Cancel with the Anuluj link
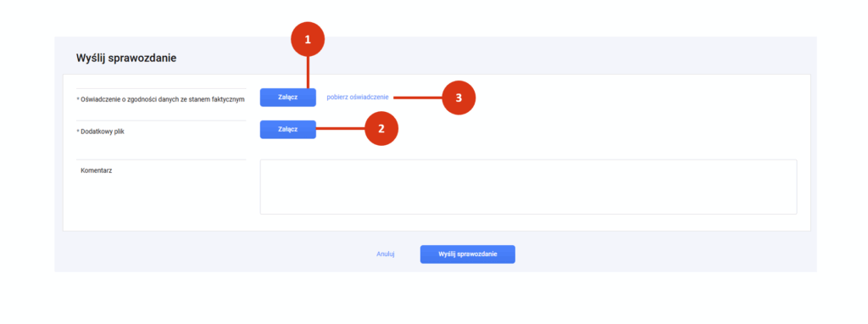This screenshot has height=324, width=868. [x=386, y=254]
